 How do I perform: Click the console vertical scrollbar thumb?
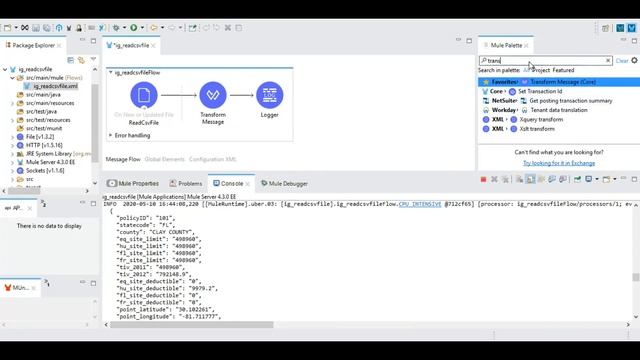(x=636, y=277)
